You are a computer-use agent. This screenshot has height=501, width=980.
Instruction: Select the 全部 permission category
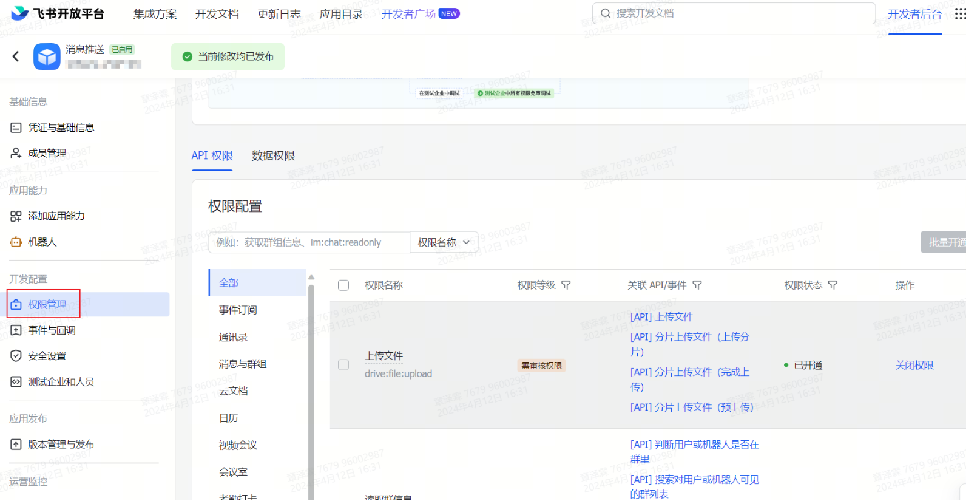click(x=257, y=282)
